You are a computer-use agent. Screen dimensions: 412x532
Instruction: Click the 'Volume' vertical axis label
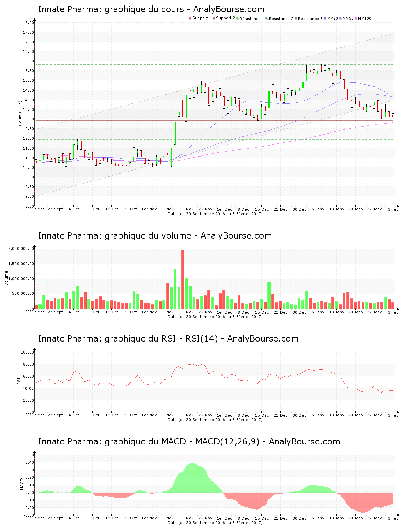[x=6, y=278]
